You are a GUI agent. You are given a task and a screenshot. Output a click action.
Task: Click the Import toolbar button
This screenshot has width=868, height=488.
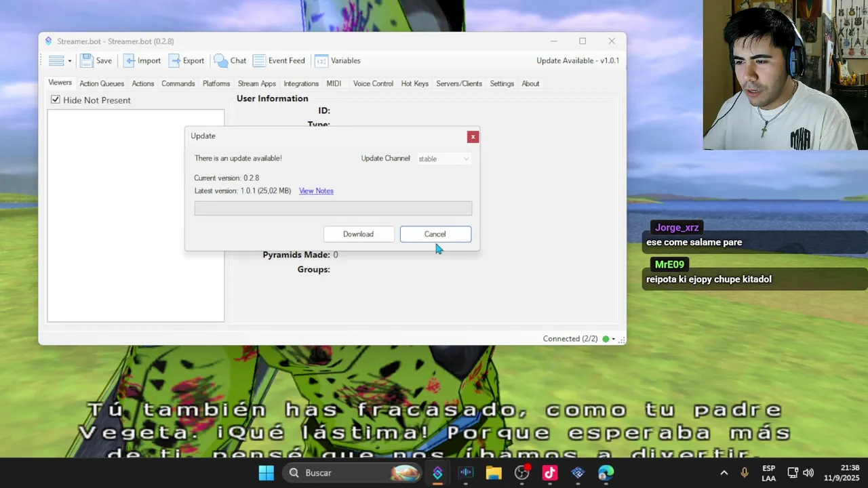[x=142, y=61]
